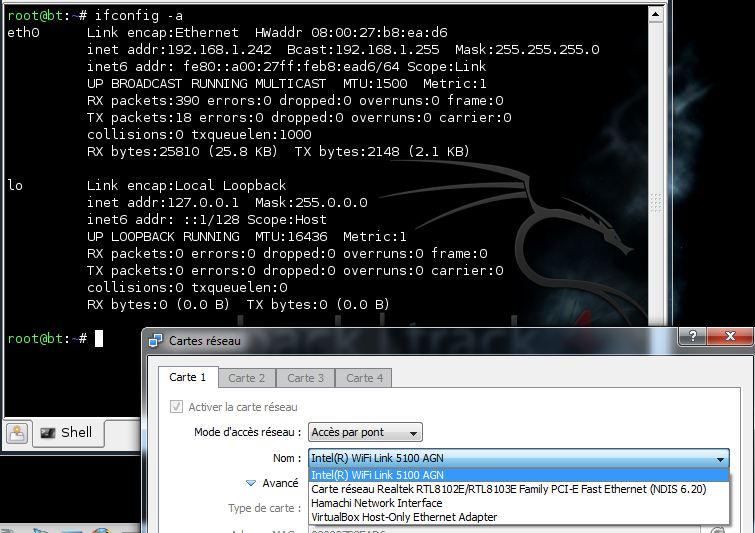
Task: Click the 'lo' interface name
Action: coord(15,185)
